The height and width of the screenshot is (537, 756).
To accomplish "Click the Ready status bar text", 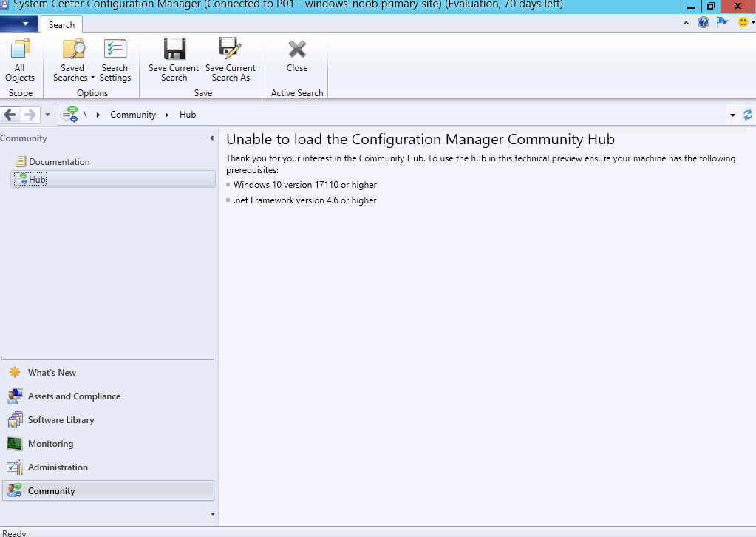I will click(x=14, y=533).
